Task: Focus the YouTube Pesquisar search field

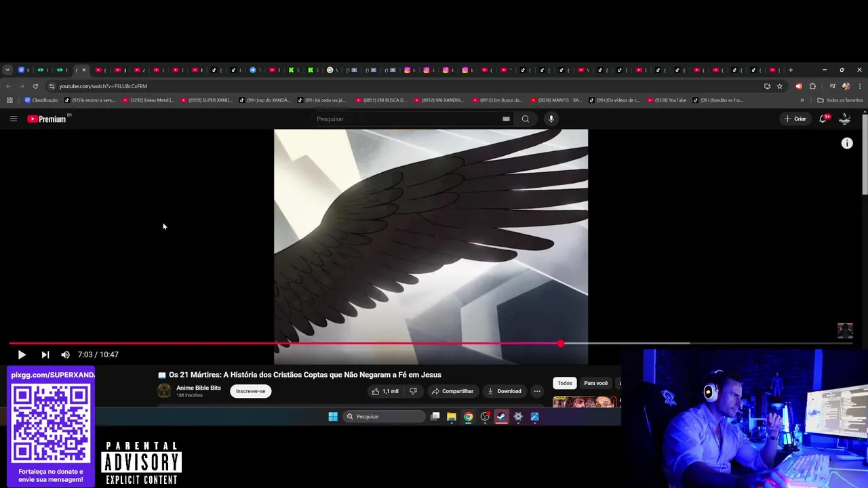Action: [x=407, y=119]
